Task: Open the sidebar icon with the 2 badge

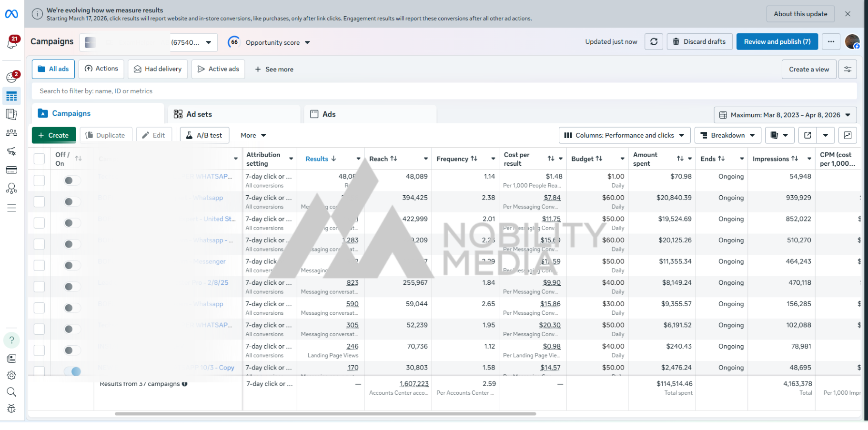Action: pyautogui.click(x=12, y=77)
